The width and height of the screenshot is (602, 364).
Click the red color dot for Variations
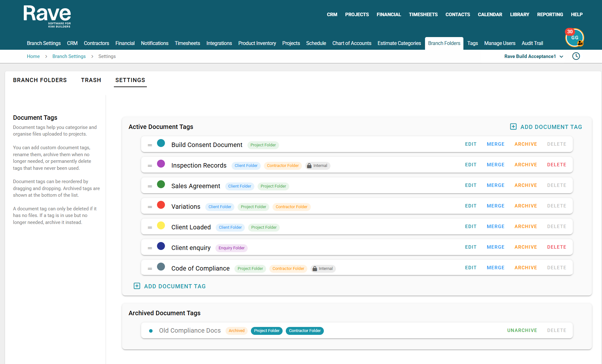(161, 205)
